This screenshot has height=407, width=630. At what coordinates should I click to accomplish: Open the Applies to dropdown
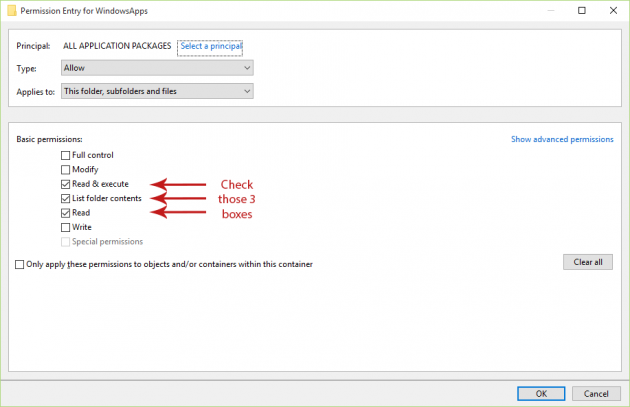coord(157,91)
